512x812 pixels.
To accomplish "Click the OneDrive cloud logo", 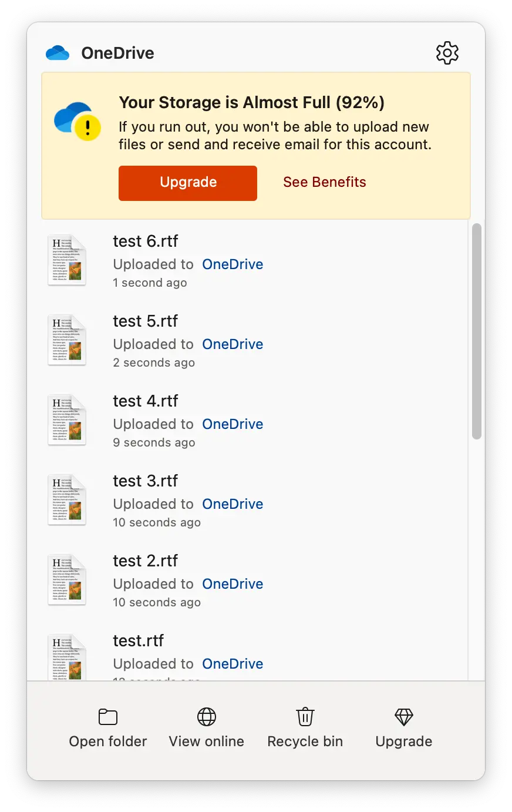I will 58,53.
